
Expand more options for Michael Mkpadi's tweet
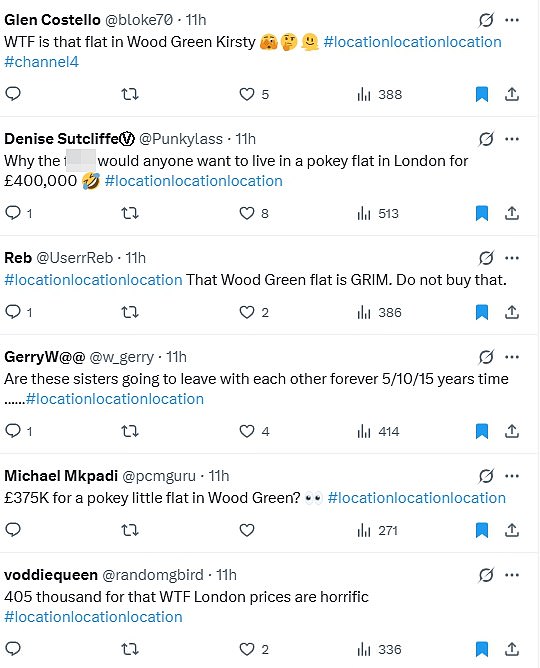pos(512,476)
